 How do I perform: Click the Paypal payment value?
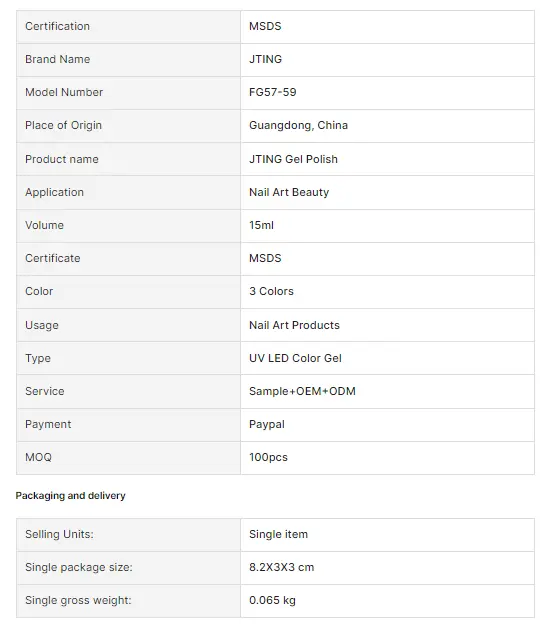267,425
